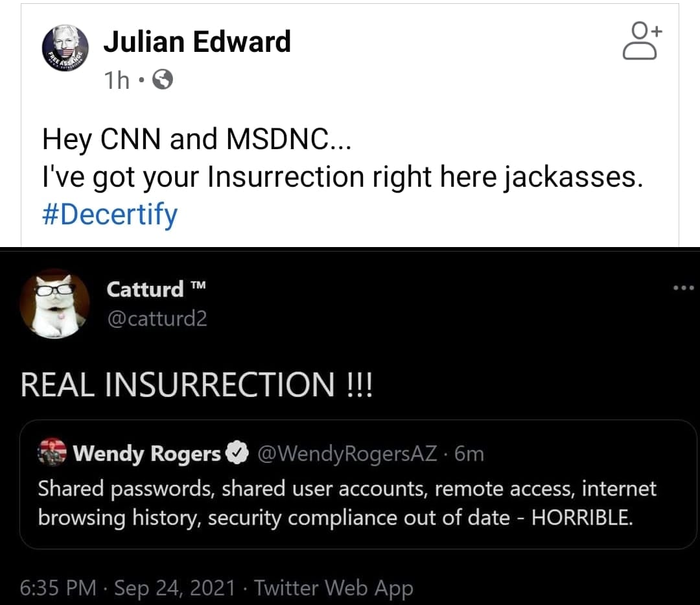Click the Sep 24, 2021 date
700x605 pixels.
(x=175, y=587)
